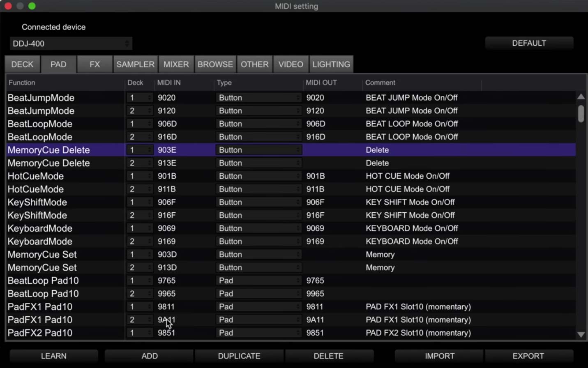588x368 pixels.
Task: Click the ADD button
Action: pos(149,356)
